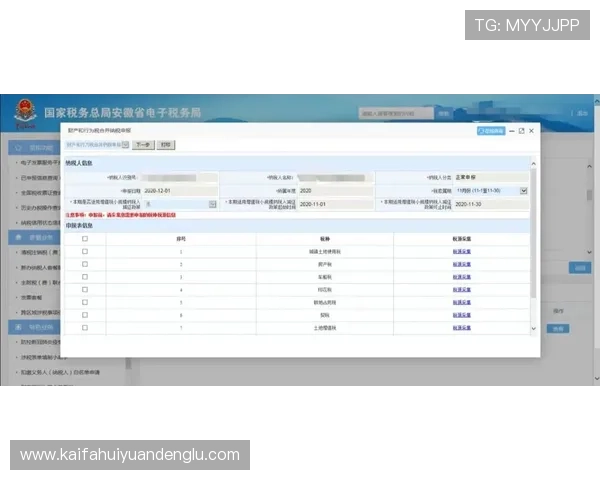Open 税源采集 link for 契税
Viewport: 600px width, 480px height.
pos(461,315)
